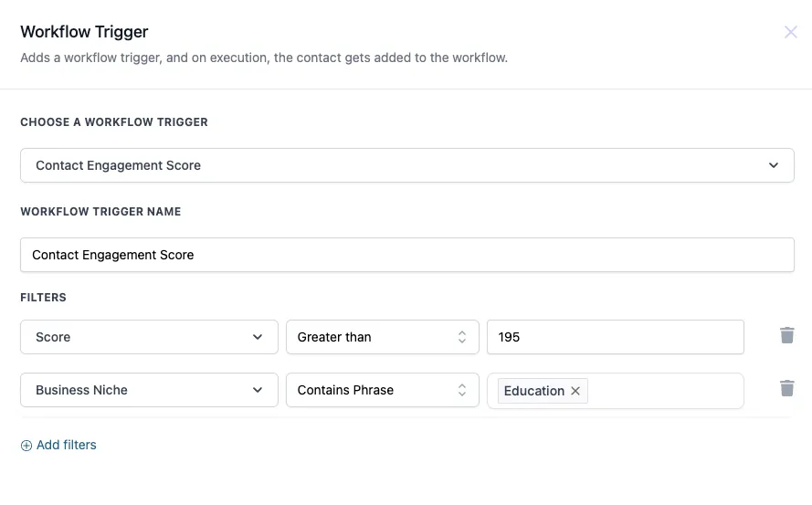Screen dimensions: 812x505
Task: Expand the Business Niche filter dropdown
Action: [x=149, y=390]
